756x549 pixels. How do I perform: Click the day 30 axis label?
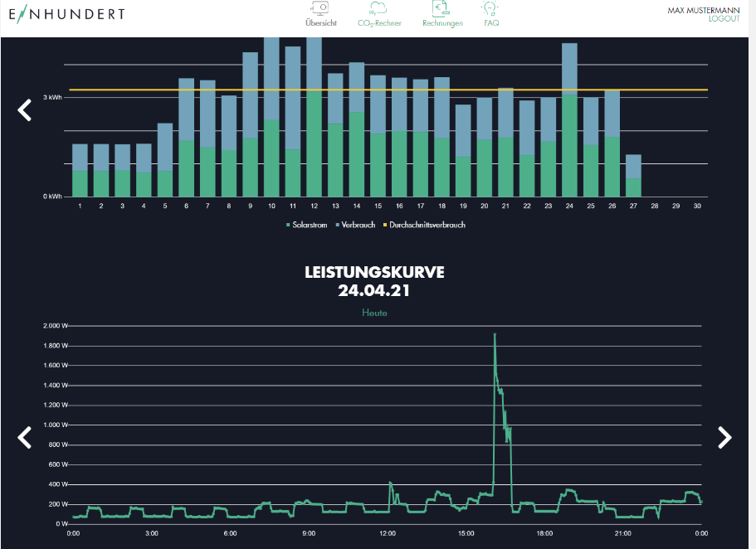click(x=697, y=206)
